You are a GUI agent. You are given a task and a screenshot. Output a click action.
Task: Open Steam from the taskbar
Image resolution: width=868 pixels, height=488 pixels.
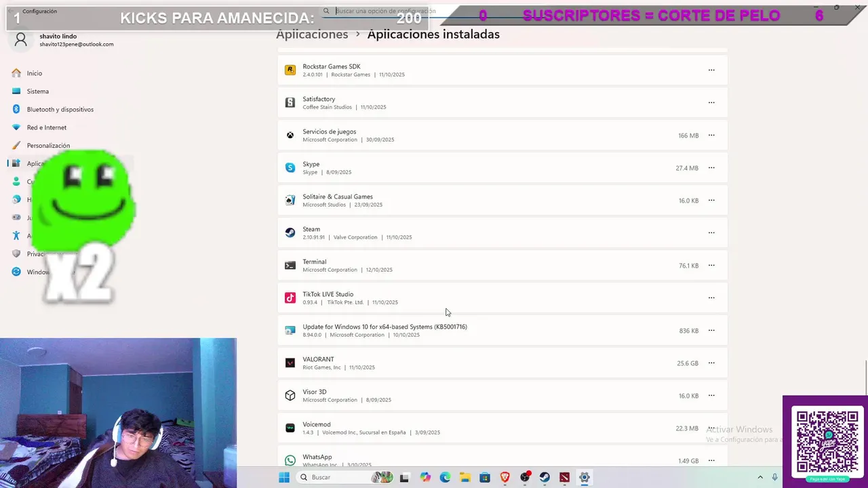point(545,477)
